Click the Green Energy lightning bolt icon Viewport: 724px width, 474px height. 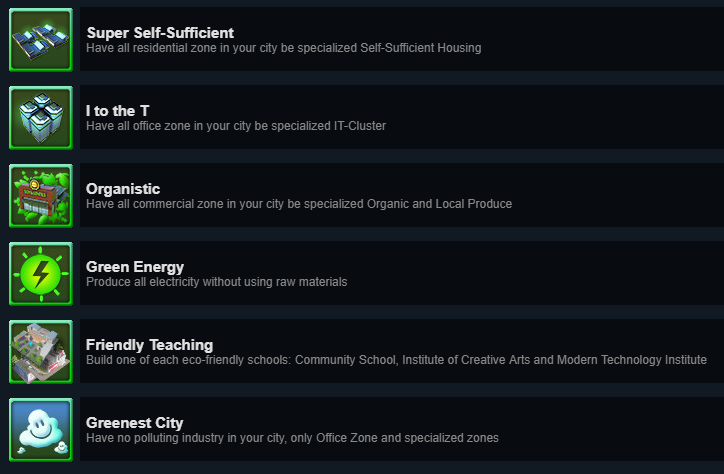pyautogui.click(x=41, y=274)
